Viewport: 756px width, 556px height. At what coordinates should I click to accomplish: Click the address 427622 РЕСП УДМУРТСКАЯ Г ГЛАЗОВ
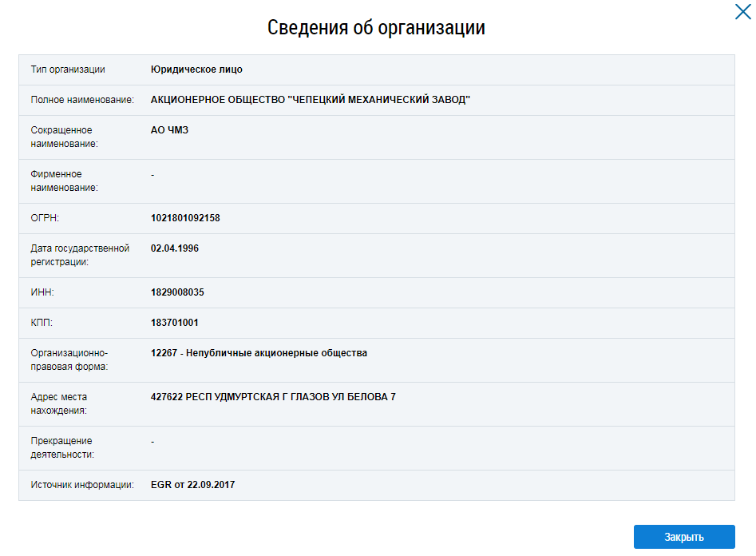(x=273, y=397)
